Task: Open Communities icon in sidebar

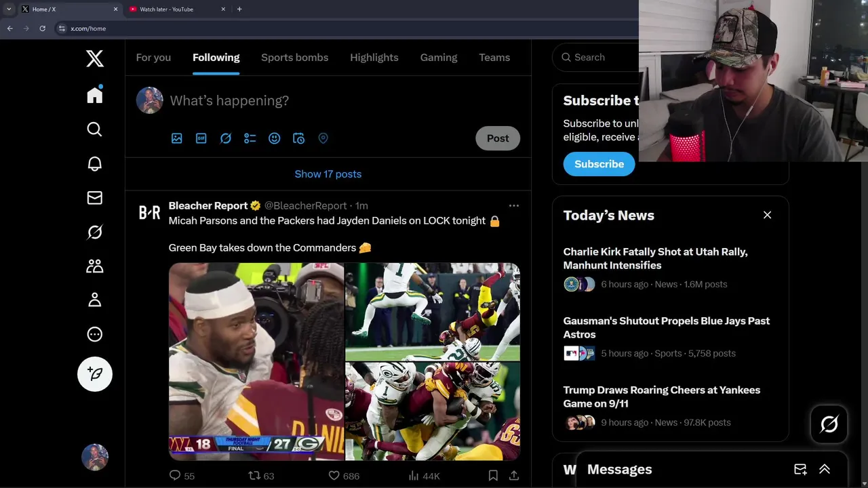Action: point(95,266)
